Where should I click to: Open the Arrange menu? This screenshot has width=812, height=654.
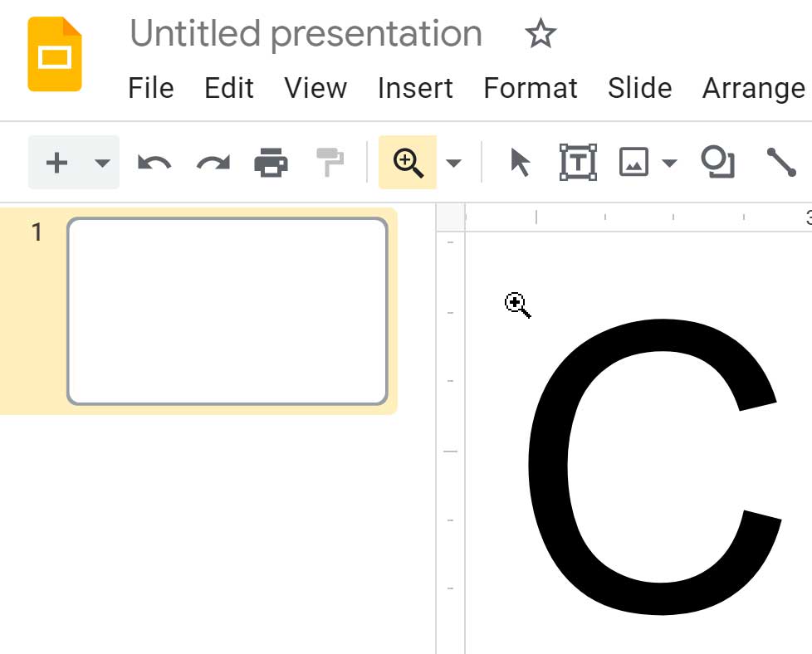(x=753, y=88)
